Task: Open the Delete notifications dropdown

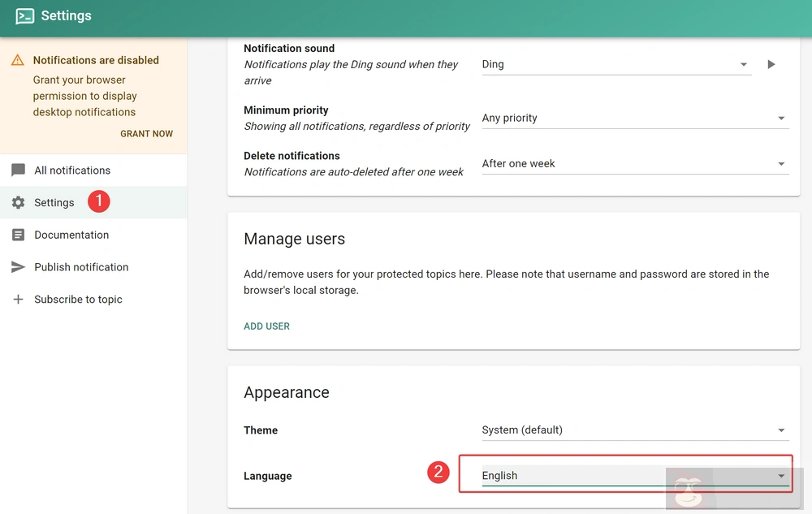Action: click(634, 164)
